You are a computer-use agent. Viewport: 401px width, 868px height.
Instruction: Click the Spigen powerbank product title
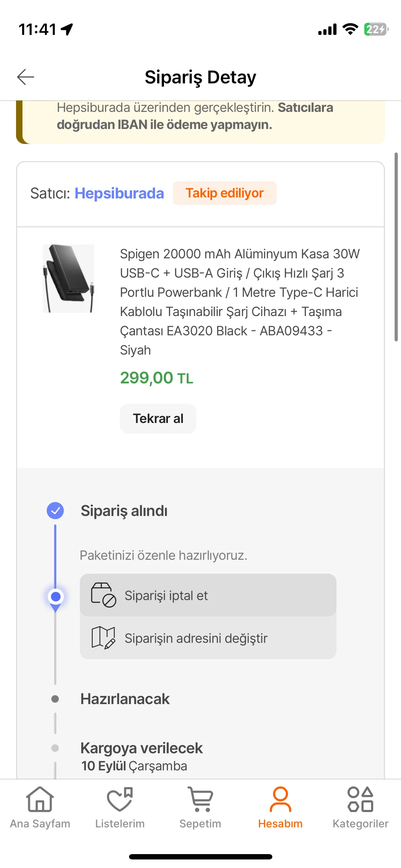point(240,302)
